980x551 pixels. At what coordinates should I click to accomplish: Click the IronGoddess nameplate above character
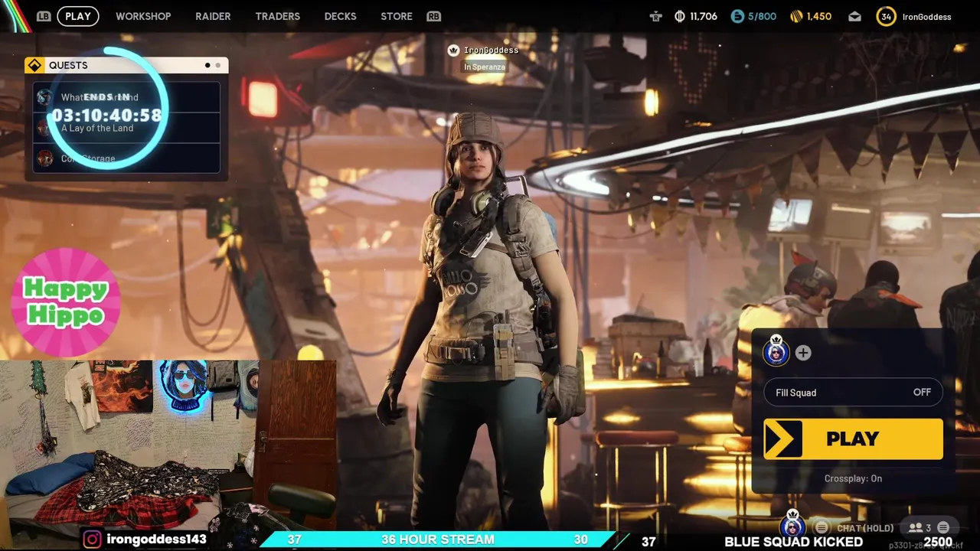tap(491, 50)
